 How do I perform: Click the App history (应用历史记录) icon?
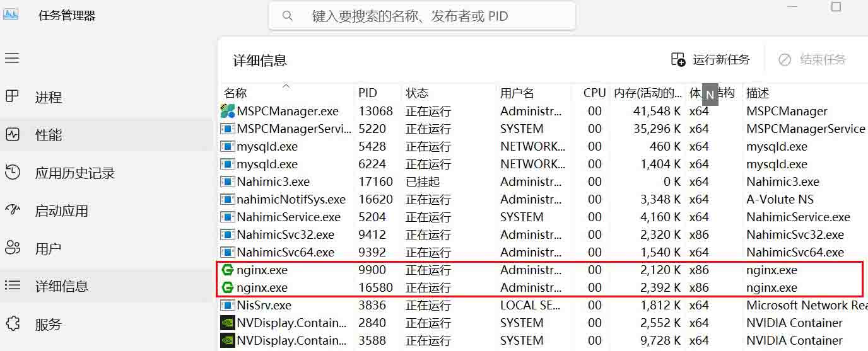pyautogui.click(x=12, y=172)
